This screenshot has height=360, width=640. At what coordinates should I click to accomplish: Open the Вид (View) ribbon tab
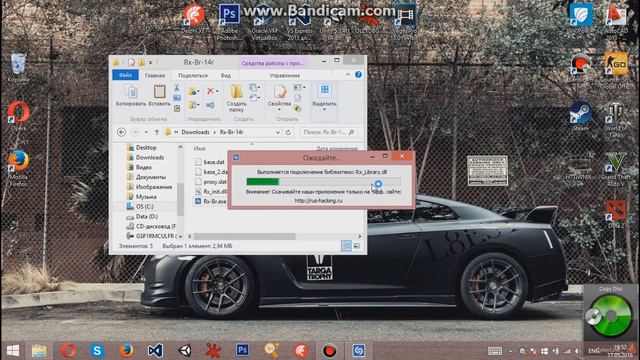[226, 76]
